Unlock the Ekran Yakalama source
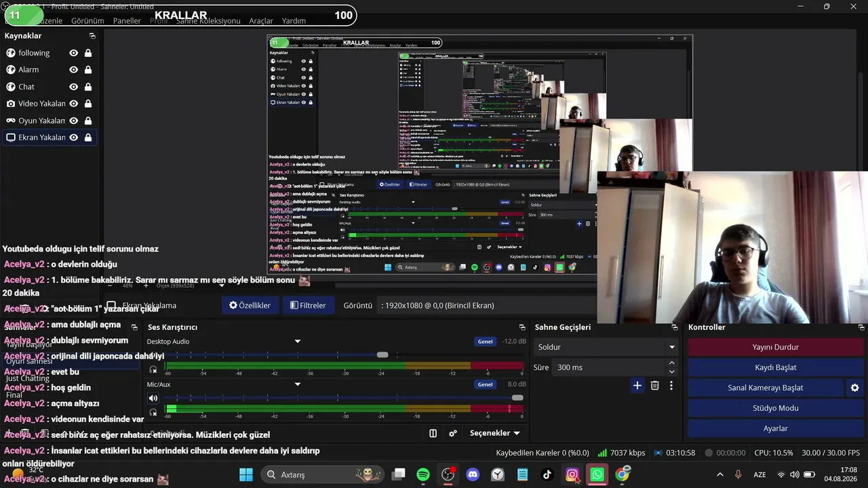The image size is (868, 488). [x=88, y=138]
